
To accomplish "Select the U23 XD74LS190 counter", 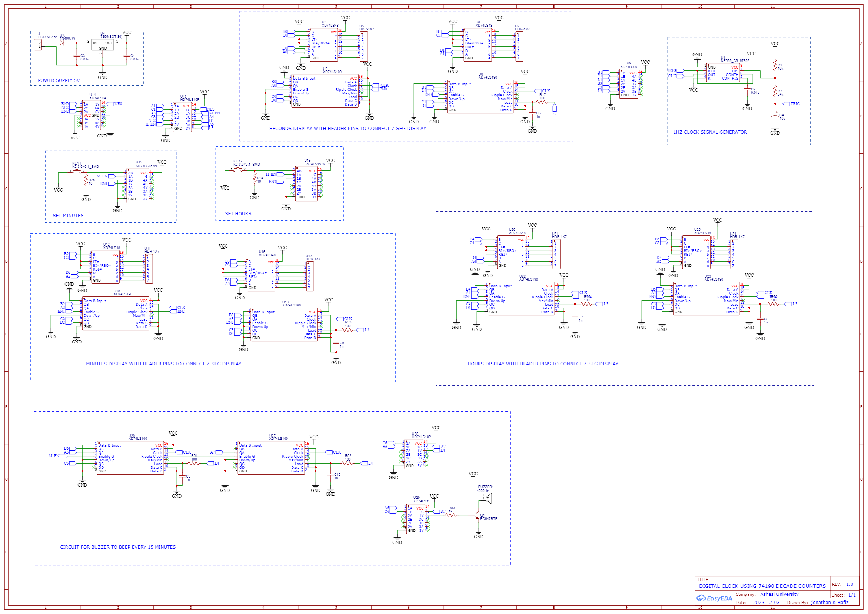I will click(x=706, y=299).
